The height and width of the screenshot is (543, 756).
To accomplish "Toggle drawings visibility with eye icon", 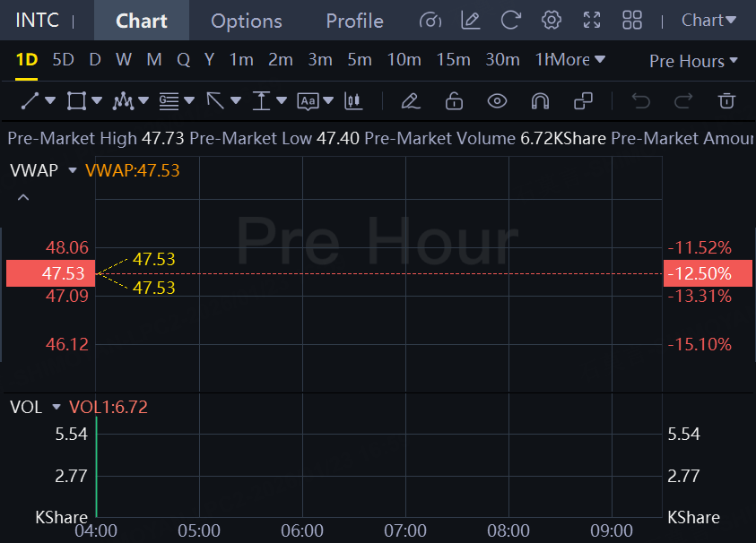I will tap(497, 101).
